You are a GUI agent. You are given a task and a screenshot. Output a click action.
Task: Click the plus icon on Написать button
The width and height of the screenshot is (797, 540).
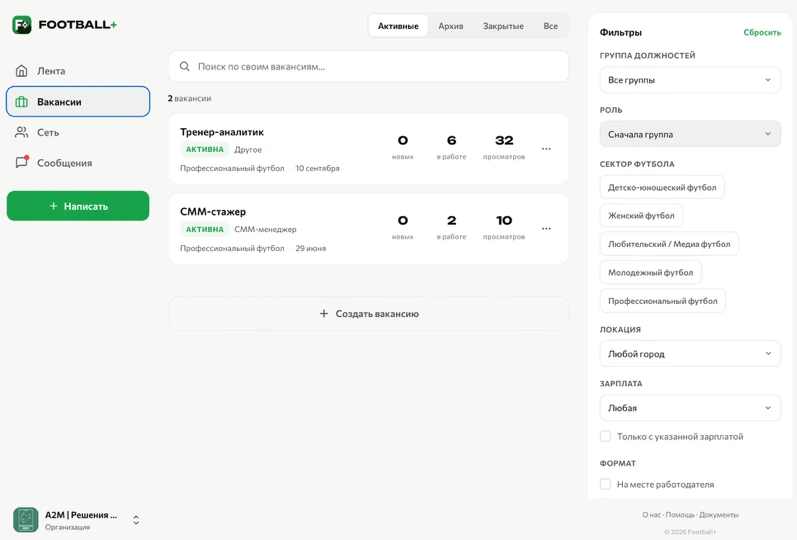coord(53,206)
